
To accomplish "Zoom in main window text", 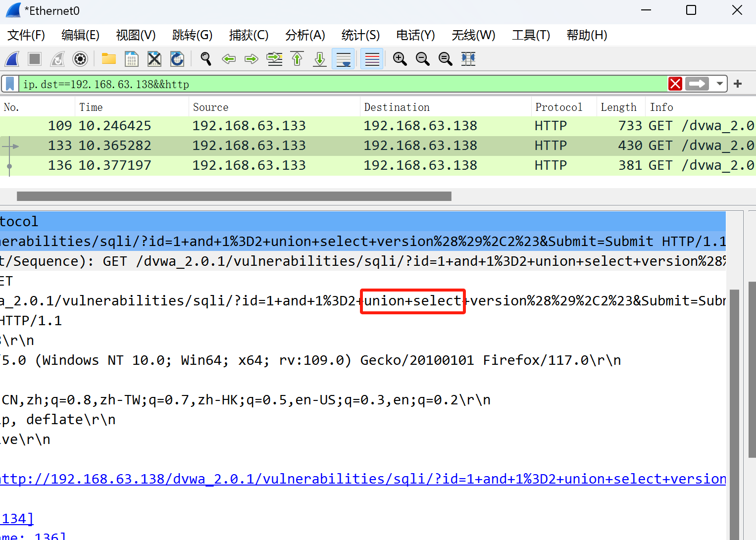I will [x=400, y=59].
